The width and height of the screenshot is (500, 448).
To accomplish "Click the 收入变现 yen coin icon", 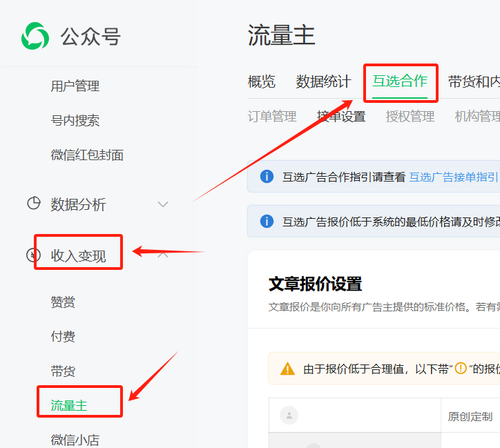I will (33, 255).
